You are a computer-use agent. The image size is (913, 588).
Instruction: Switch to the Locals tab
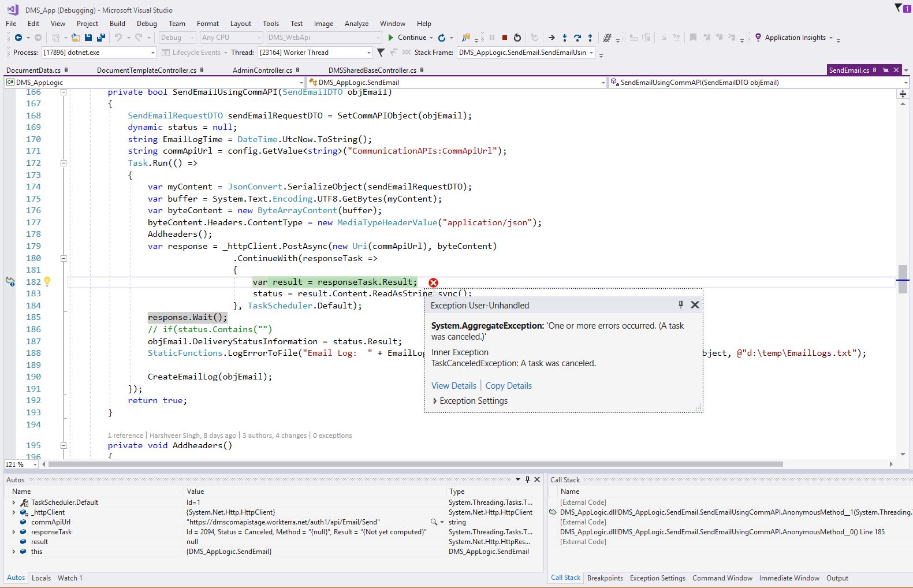pyautogui.click(x=41, y=578)
